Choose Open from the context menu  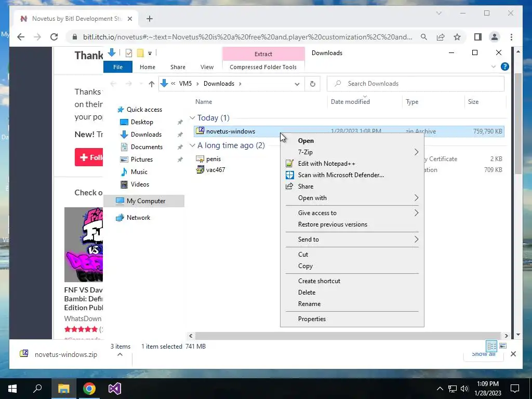(352, 141)
